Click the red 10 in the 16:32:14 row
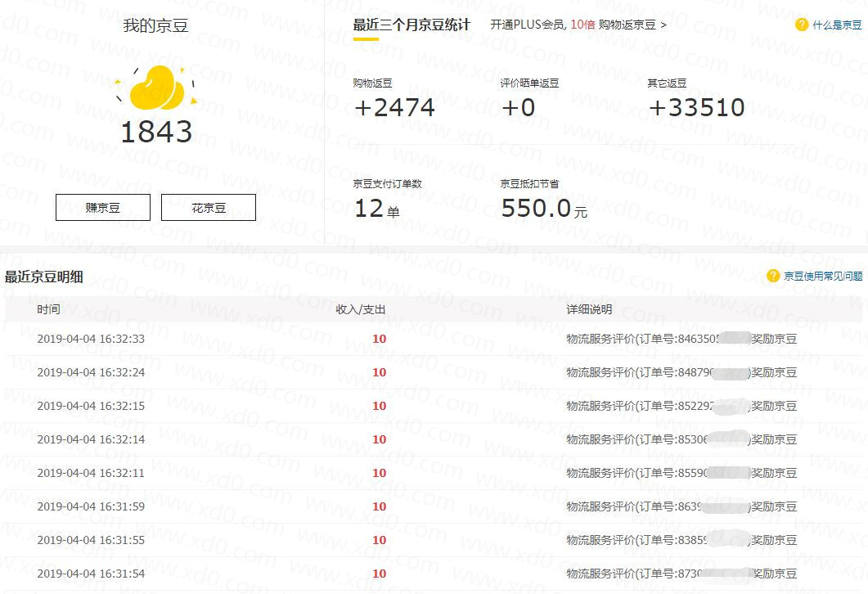The image size is (868, 594). click(x=380, y=439)
